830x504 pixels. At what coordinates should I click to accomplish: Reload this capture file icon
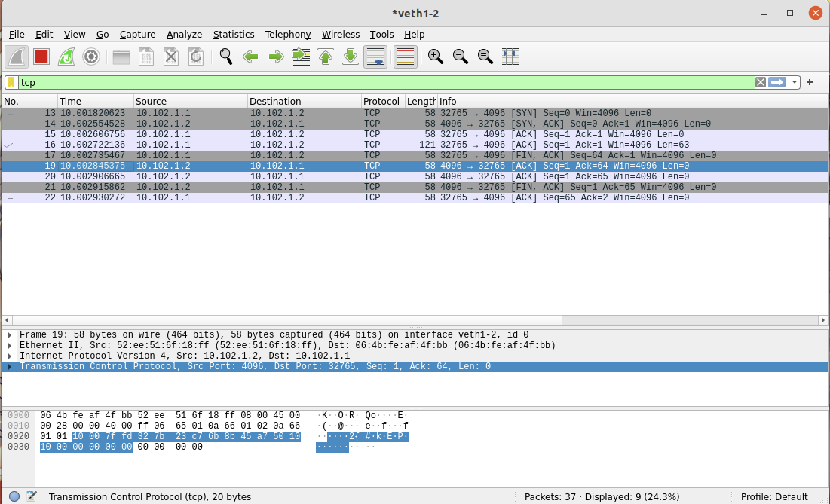point(196,57)
